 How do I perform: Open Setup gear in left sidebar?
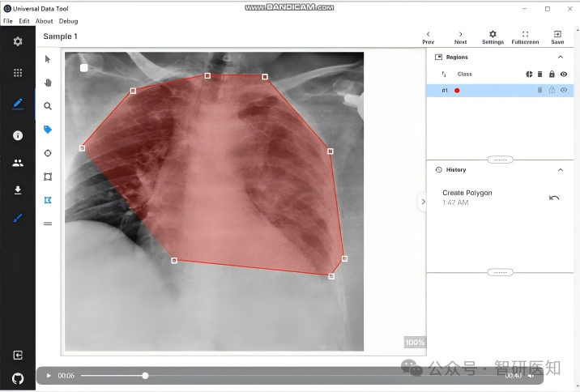(18, 41)
